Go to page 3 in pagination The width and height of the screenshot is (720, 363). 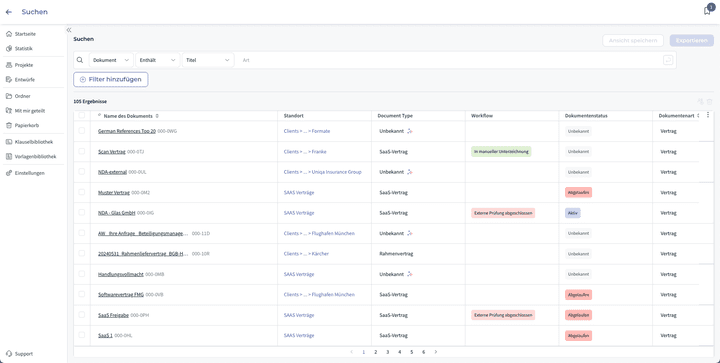[x=388, y=352]
